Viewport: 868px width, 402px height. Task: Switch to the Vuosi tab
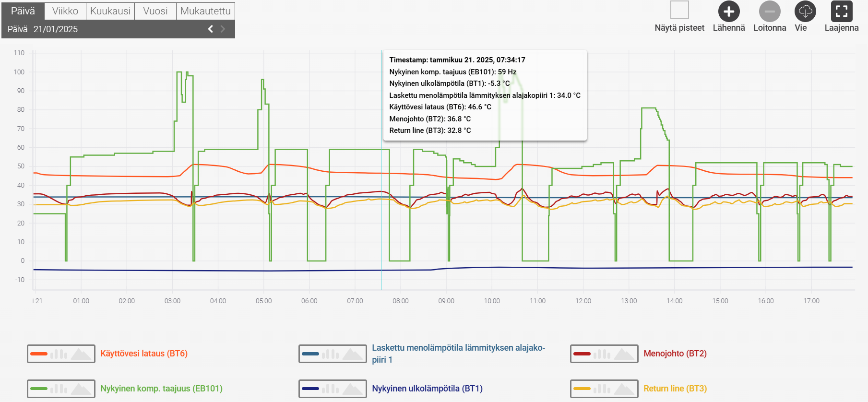click(155, 11)
